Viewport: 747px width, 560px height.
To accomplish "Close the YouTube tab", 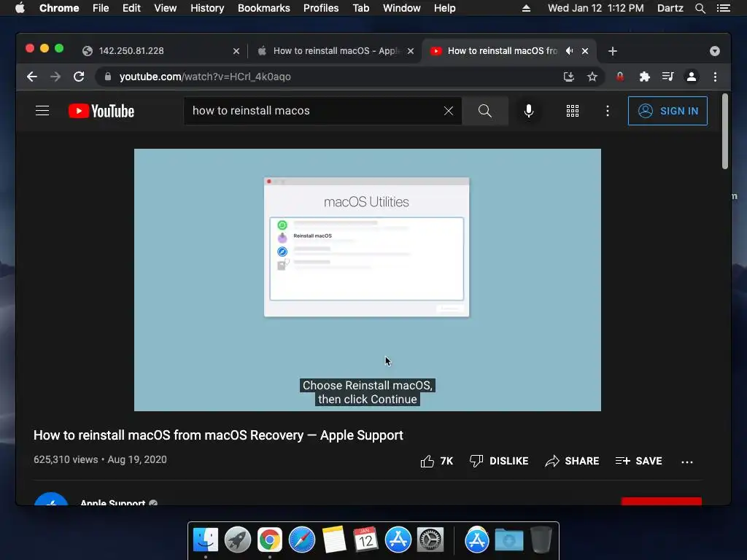I will (x=585, y=51).
